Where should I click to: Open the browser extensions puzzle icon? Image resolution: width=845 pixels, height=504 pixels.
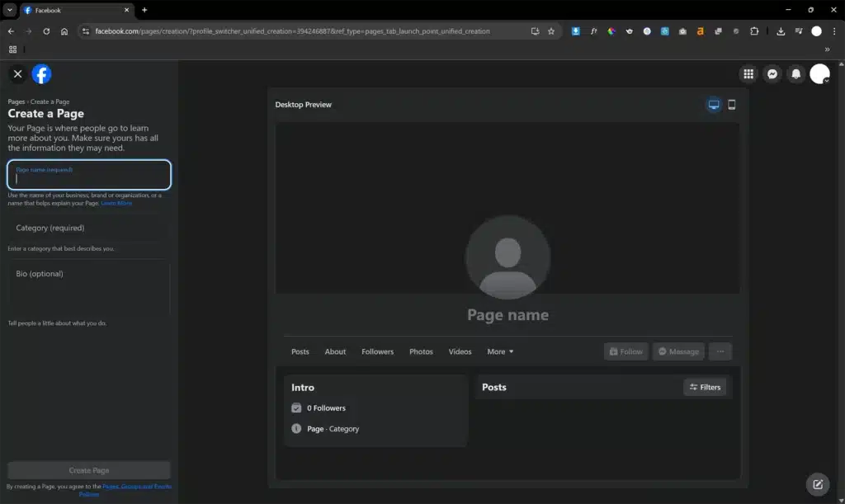(754, 31)
